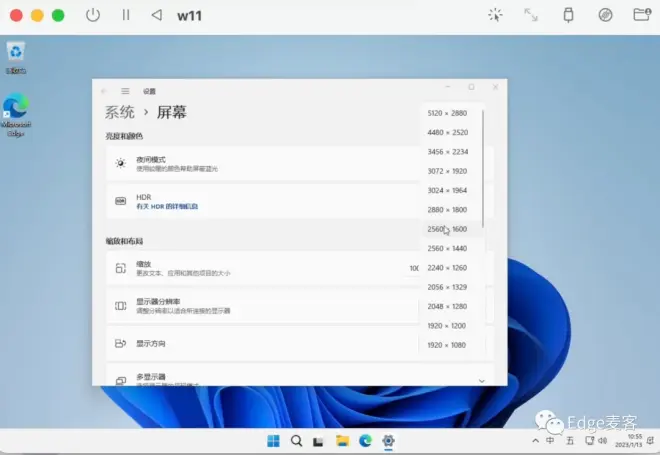
Task: Click the tray display/network icon
Action: [589, 441]
